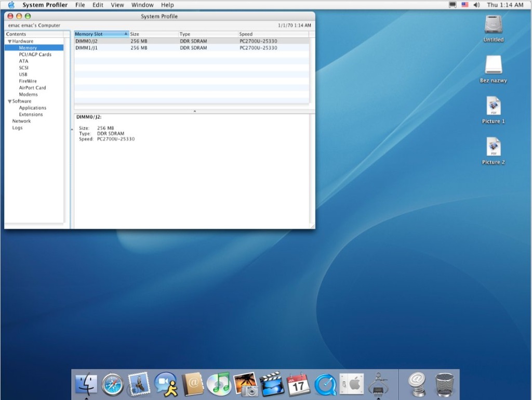The height and width of the screenshot is (400, 532).
Task: Open the Window menu
Action: (142, 5)
